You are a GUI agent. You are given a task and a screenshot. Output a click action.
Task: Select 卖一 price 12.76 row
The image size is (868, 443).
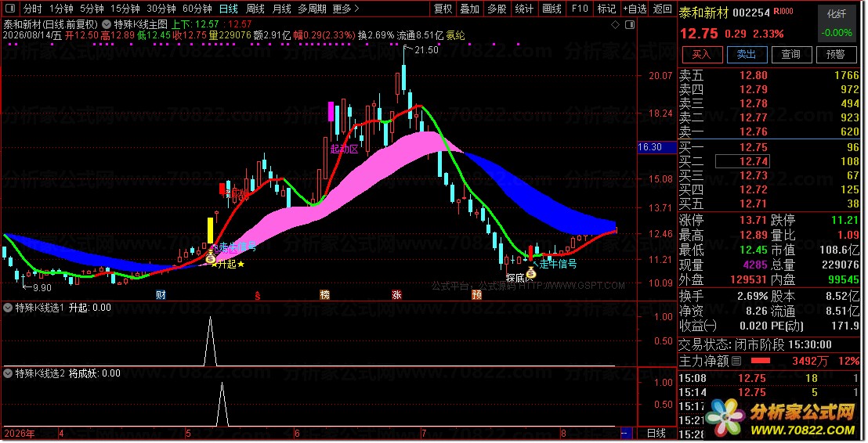click(769, 131)
